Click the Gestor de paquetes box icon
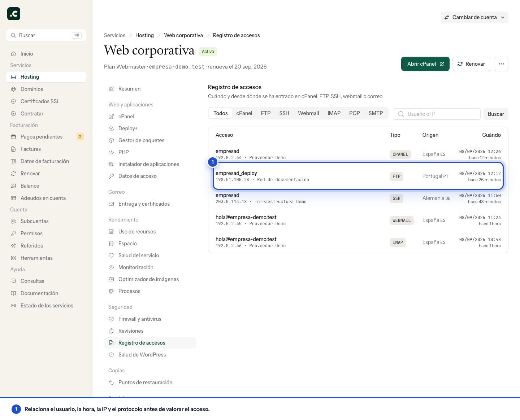The height and width of the screenshot is (420, 520). point(111,140)
